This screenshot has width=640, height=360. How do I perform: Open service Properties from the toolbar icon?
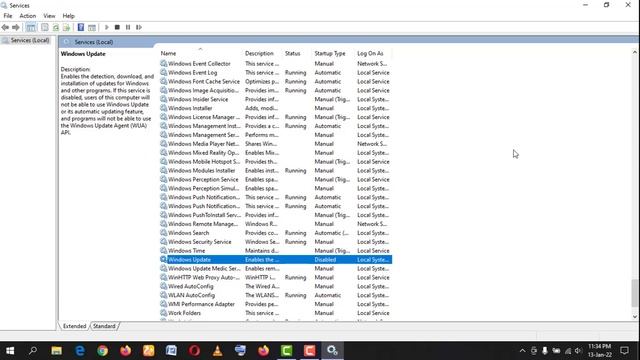(x=44, y=27)
